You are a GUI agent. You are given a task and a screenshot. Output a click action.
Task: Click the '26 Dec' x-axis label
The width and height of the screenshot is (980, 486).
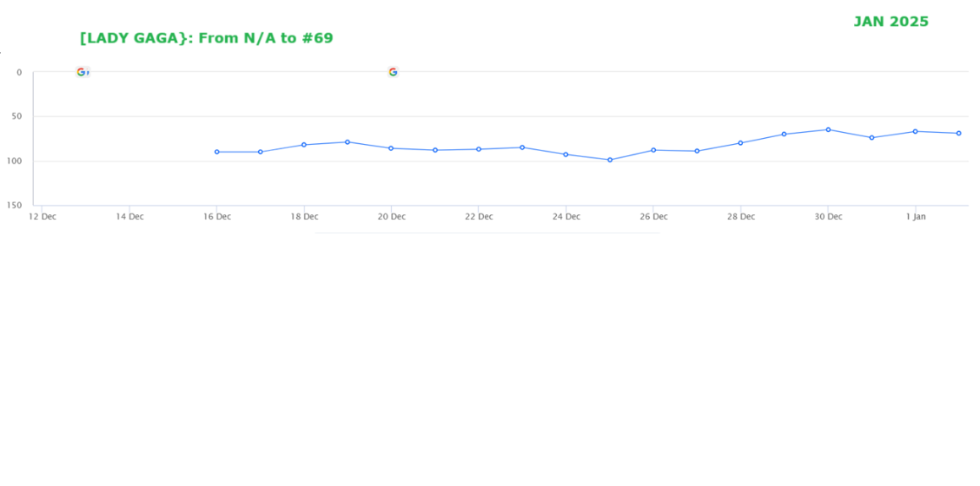pyautogui.click(x=653, y=217)
